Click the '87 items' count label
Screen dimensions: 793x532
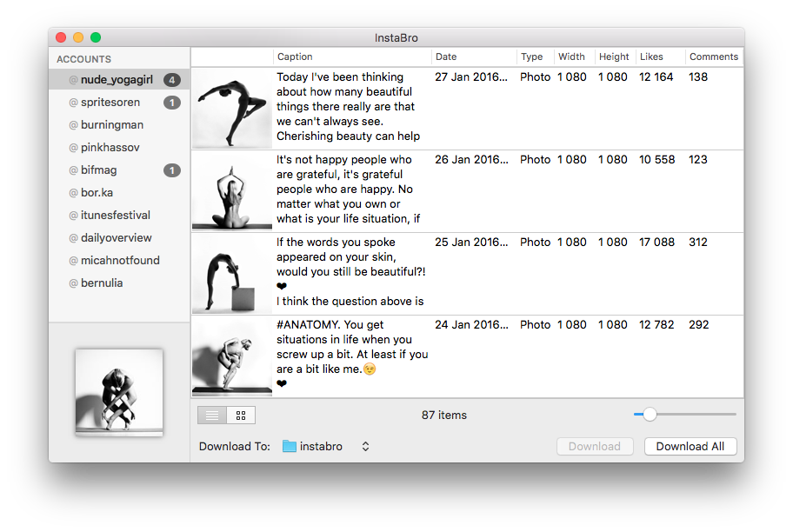[444, 416]
